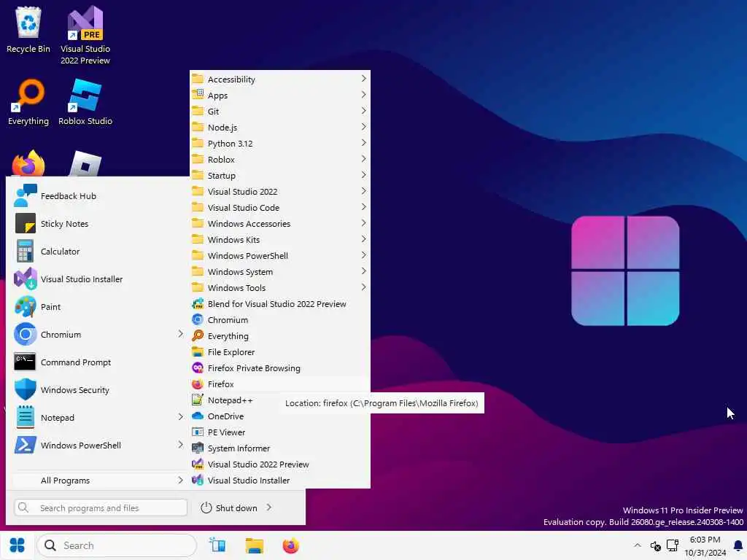The width and height of the screenshot is (747, 560).
Task: Open File Explorer from programs list
Action: [x=279, y=352]
